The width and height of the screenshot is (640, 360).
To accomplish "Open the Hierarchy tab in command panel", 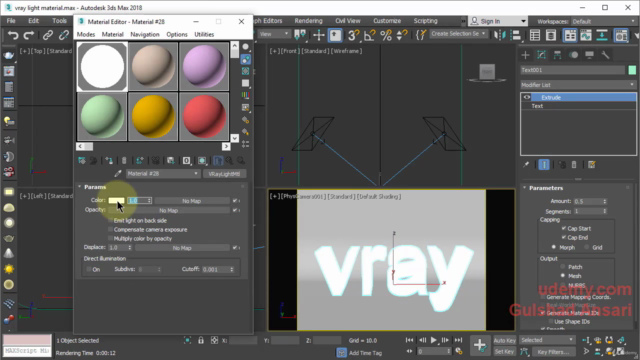I will [x=557, y=55].
